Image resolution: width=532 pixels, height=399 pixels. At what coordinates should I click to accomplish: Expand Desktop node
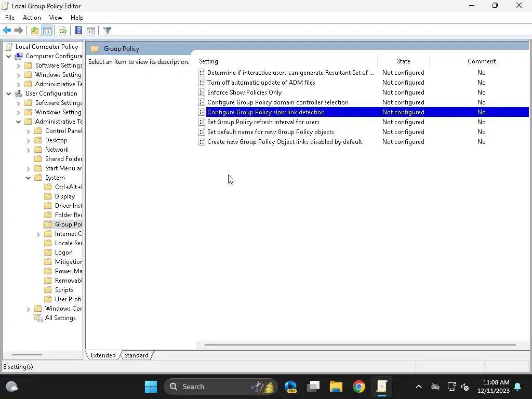click(x=29, y=140)
